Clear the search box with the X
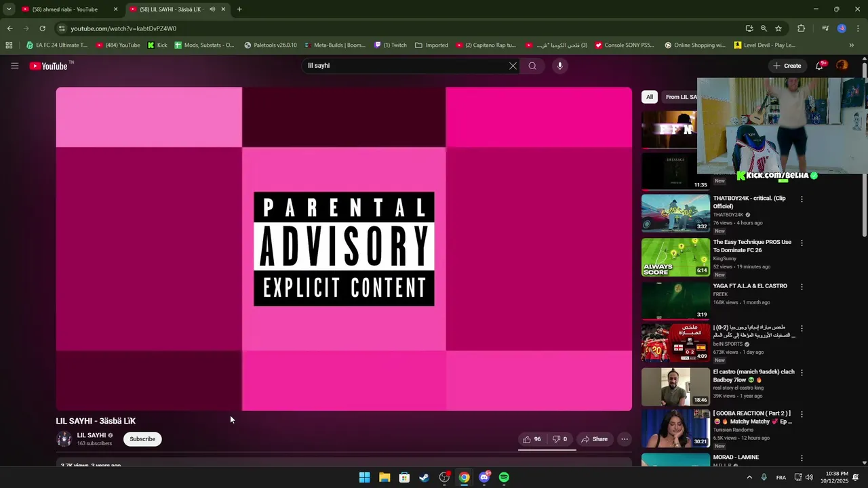This screenshot has width=868, height=488. (513, 66)
